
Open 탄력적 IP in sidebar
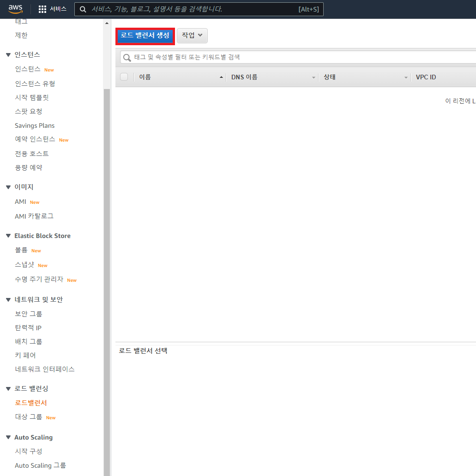(28, 328)
